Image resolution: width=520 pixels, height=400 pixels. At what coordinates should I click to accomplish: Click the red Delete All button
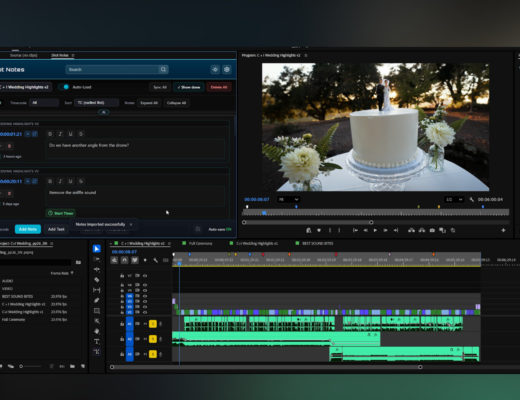click(x=219, y=87)
